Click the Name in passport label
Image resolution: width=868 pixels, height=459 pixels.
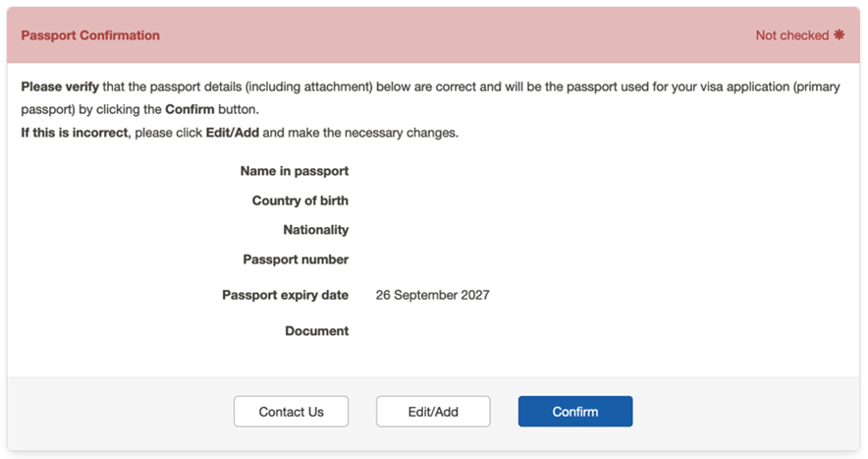[x=295, y=171]
